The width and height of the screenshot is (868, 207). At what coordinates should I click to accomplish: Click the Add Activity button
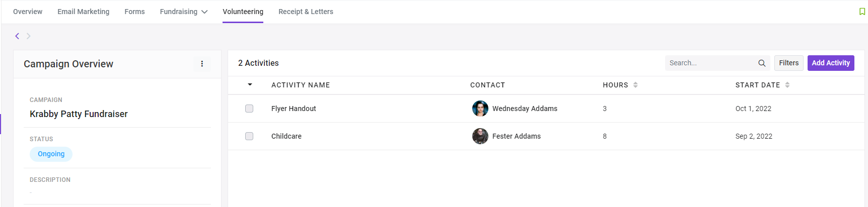[x=831, y=63]
